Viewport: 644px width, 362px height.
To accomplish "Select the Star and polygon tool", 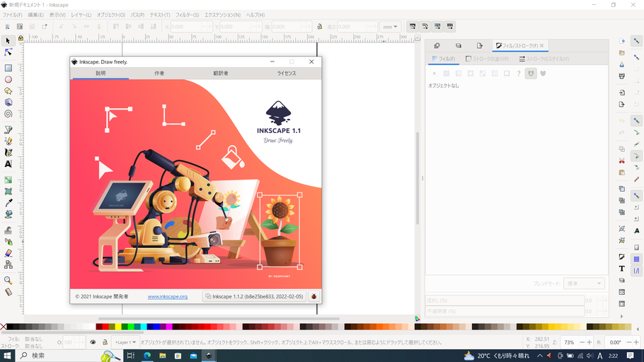I will click(x=8, y=91).
